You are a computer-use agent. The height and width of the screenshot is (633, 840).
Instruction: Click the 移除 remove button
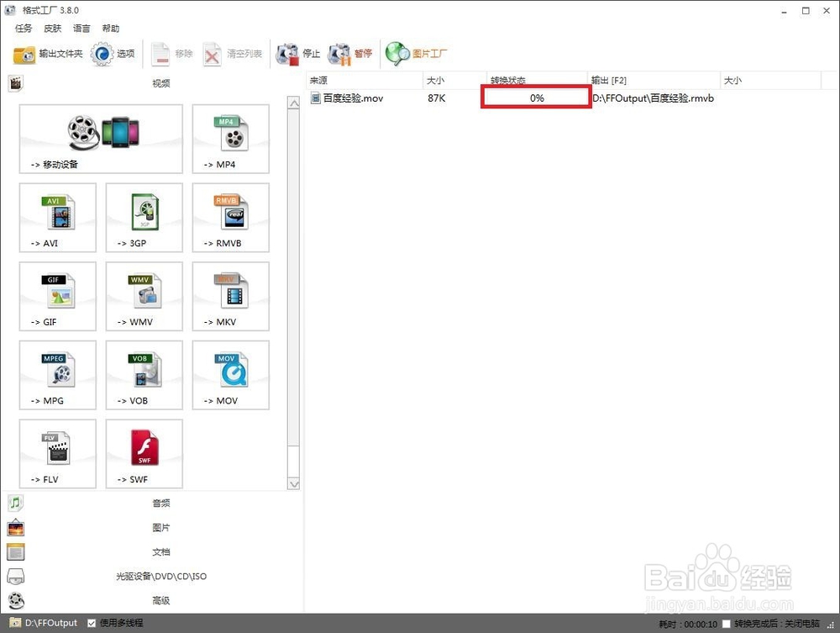[x=172, y=54]
